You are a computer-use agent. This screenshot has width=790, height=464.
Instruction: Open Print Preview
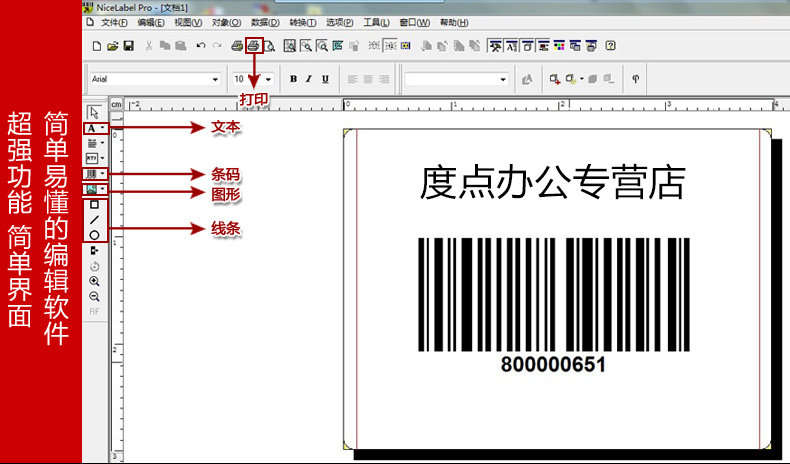[x=270, y=46]
